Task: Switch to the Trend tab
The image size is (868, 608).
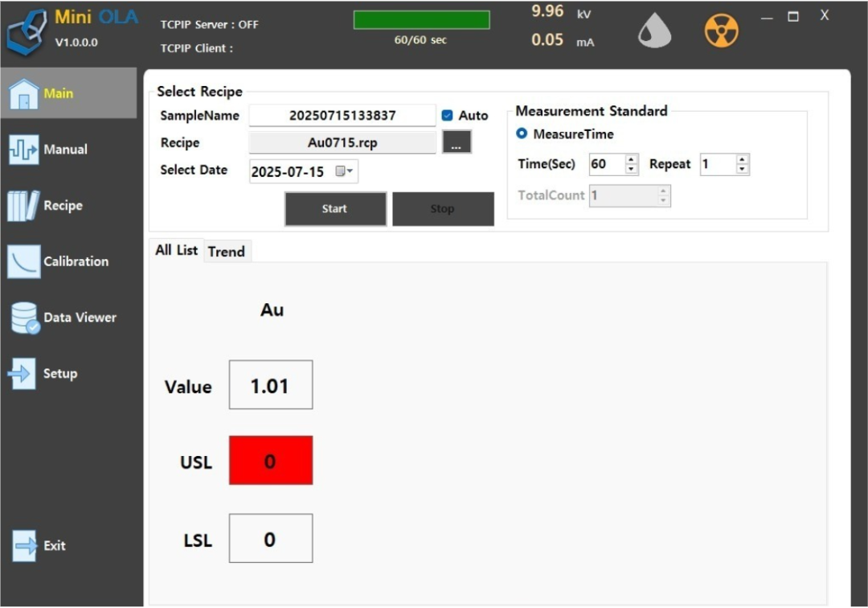Action: (227, 252)
